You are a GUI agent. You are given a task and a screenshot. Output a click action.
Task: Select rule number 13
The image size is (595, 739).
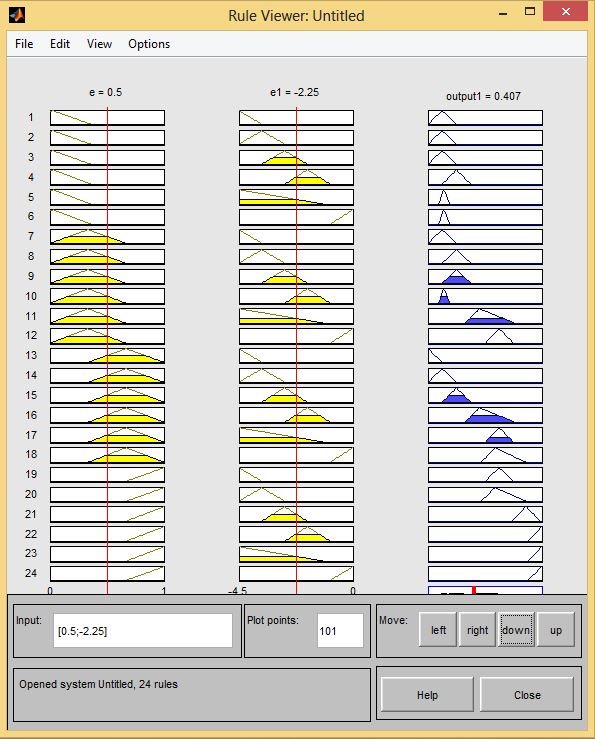point(31,355)
